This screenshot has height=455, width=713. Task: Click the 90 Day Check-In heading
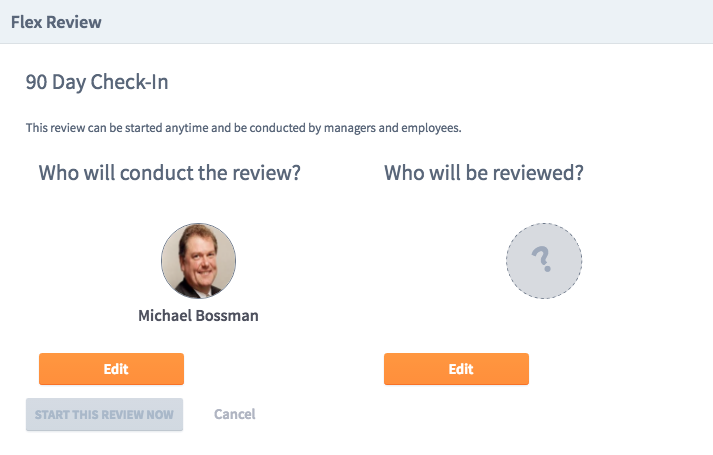97,82
